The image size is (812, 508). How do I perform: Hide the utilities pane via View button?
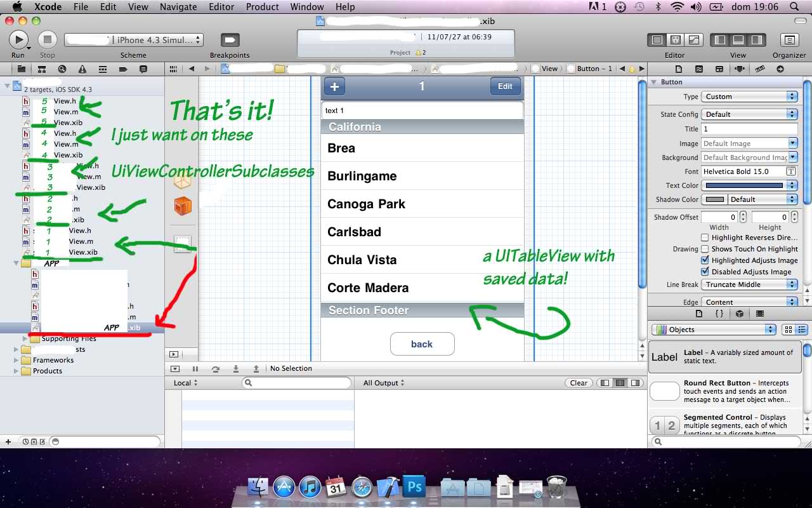(757, 40)
